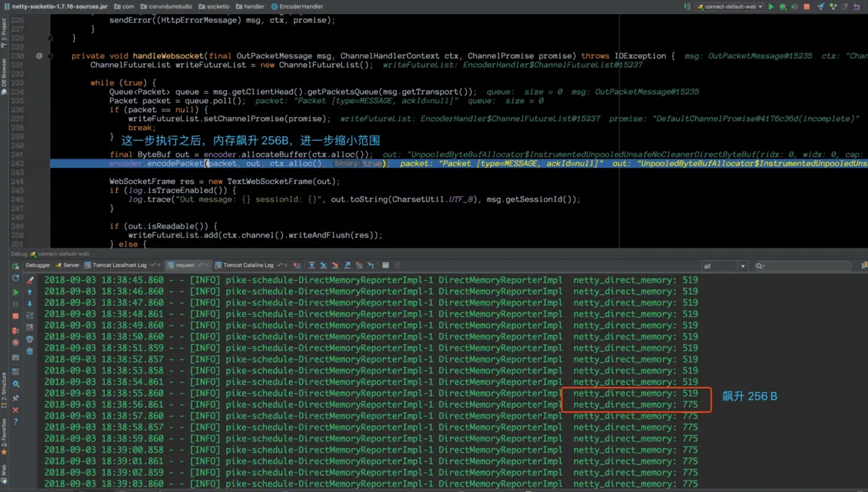This screenshot has height=492, width=868.
Task: Click Drop Frame debug icon
Action: click(358, 266)
